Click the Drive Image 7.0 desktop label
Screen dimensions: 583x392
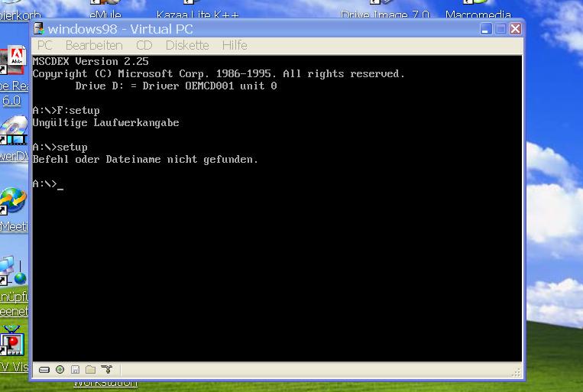(x=385, y=15)
